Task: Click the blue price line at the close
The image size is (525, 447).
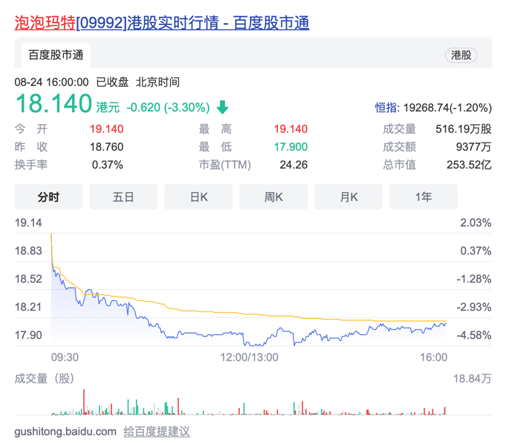Action: [446, 323]
